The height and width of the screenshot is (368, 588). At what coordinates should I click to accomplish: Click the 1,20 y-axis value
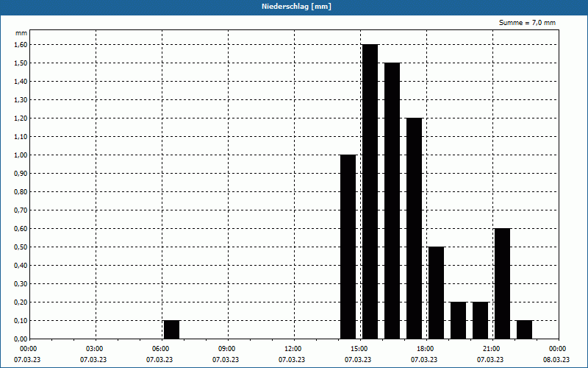[x=21, y=118]
